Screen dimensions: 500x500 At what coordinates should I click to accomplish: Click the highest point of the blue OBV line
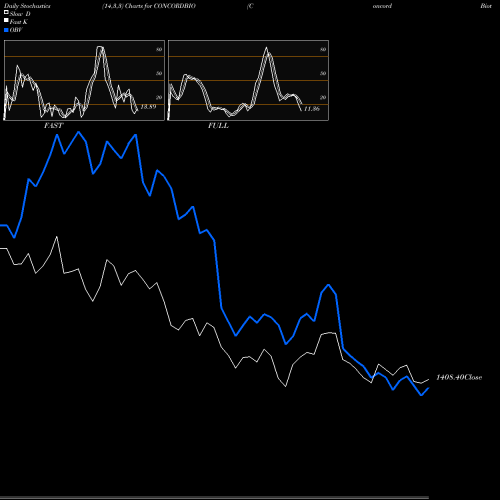pos(79,132)
